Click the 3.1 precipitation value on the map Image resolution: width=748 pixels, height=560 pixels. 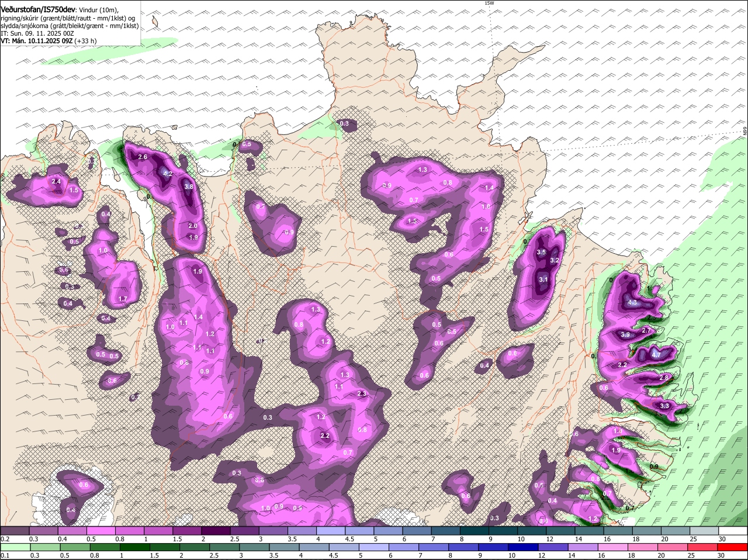(543, 279)
